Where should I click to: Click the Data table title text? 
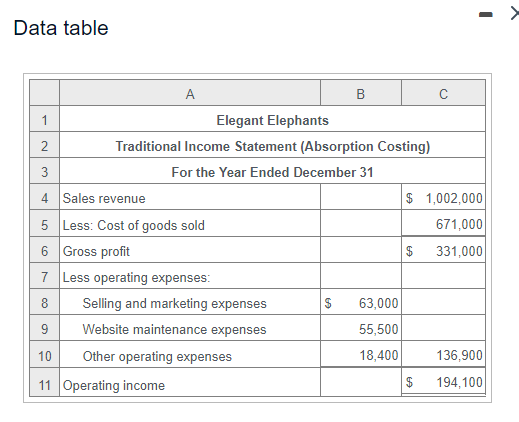coord(61,28)
